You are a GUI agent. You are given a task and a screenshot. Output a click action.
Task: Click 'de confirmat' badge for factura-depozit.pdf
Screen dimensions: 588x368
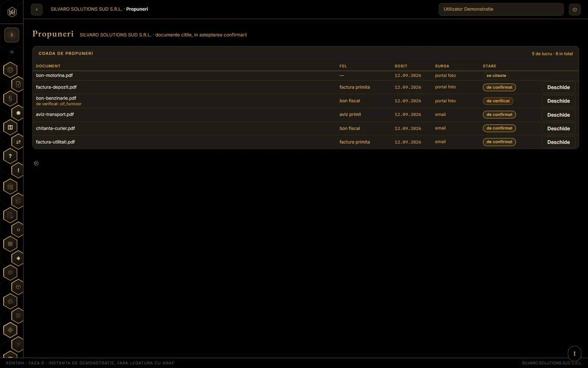499,87
